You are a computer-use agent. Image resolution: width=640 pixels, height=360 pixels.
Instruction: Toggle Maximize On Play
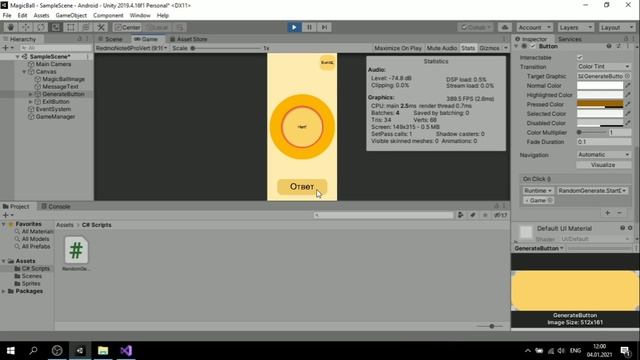click(x=398, y=48)
